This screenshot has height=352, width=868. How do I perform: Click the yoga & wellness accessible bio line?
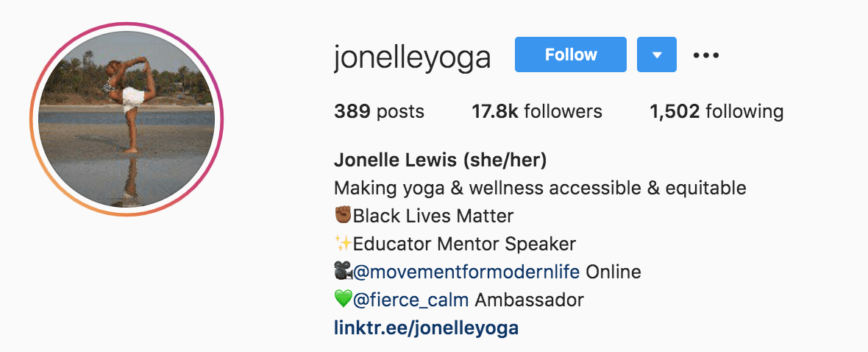point(540,189)
